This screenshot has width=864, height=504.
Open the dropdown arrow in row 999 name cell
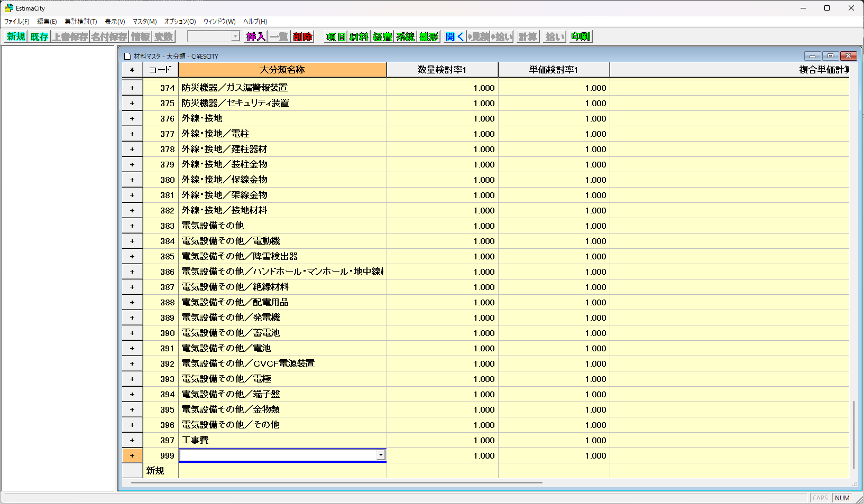[380, 455]
